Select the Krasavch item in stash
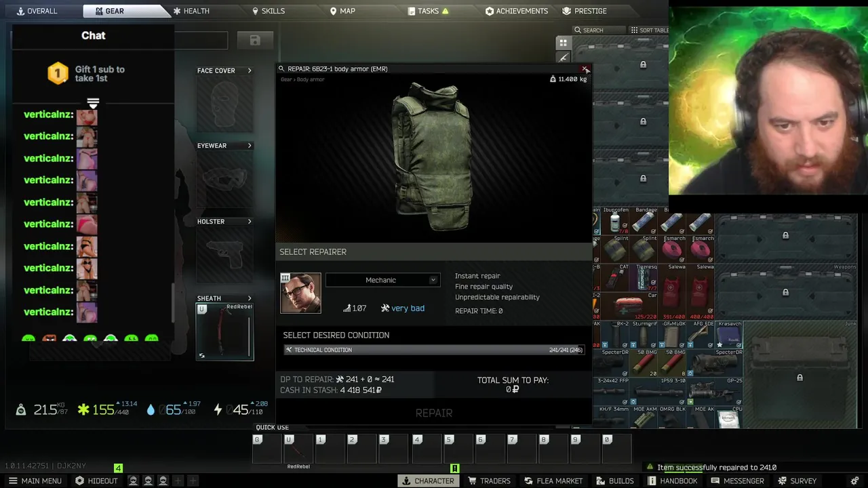 [729, 335]
